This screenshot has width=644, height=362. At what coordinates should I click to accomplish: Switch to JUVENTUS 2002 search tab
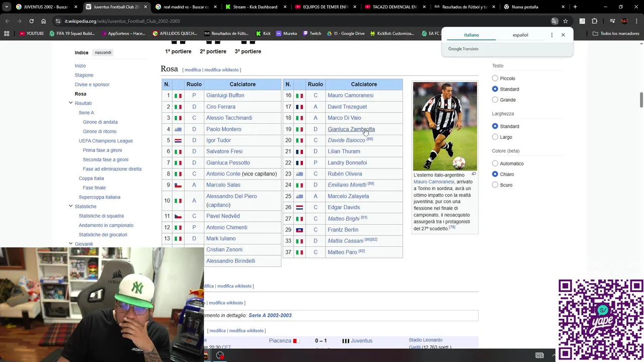pos(46,7)
